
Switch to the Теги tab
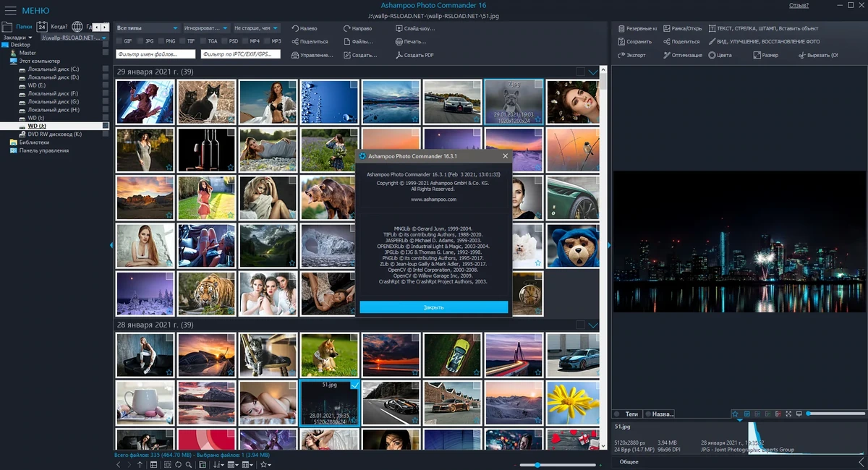pyautogui.click(x=628, y=414)
